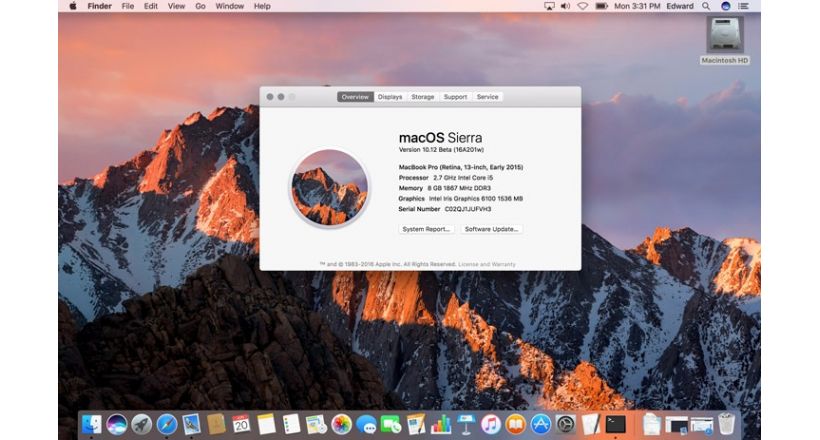Open Safari compass icon in Dock
This screenshot has height=440, width=820.
tap(167, 424)
